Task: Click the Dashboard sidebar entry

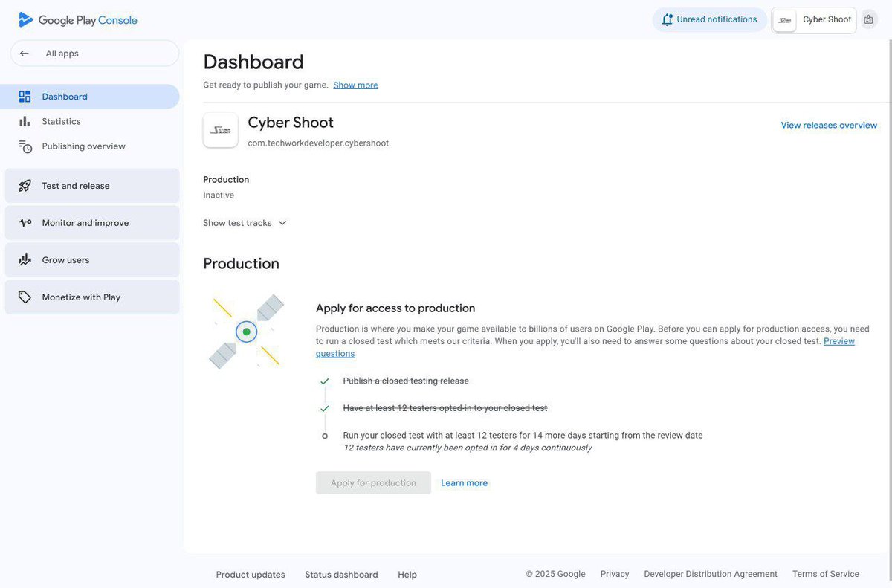Action: pyautogui.click(x=64, y=96)
